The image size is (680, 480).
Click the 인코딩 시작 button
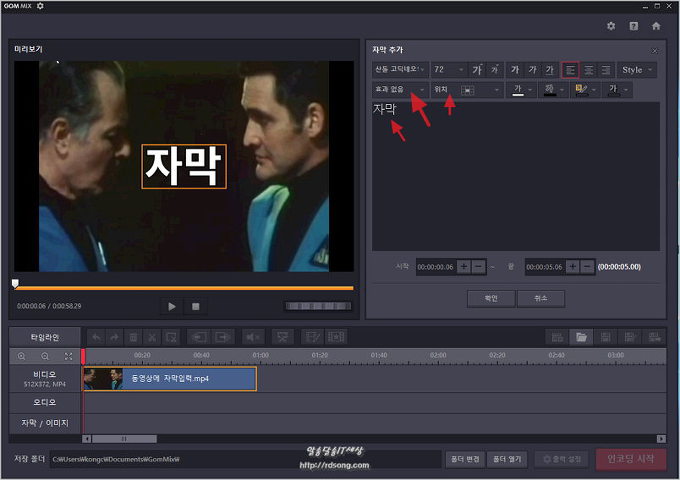[x=631, y=459]
